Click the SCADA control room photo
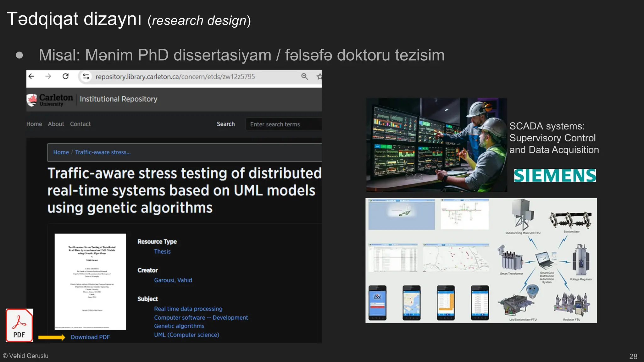 coord(436,145)
